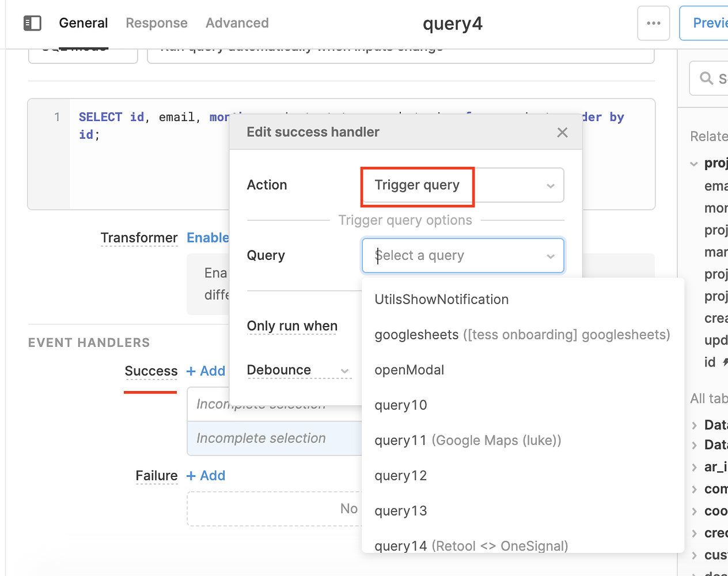Screen dimensions: 728x576
Task: Enable the transformer
Action: pos(208,237)
